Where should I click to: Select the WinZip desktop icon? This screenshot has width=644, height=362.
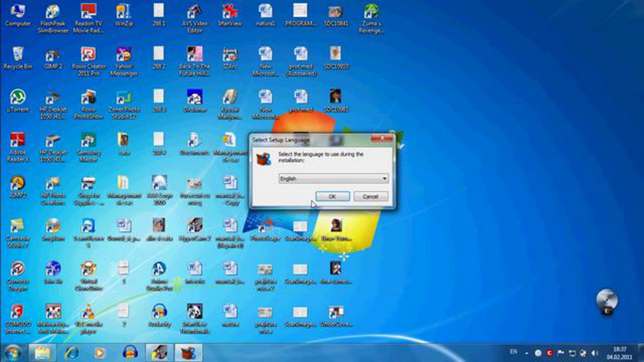tap(123, 12)
